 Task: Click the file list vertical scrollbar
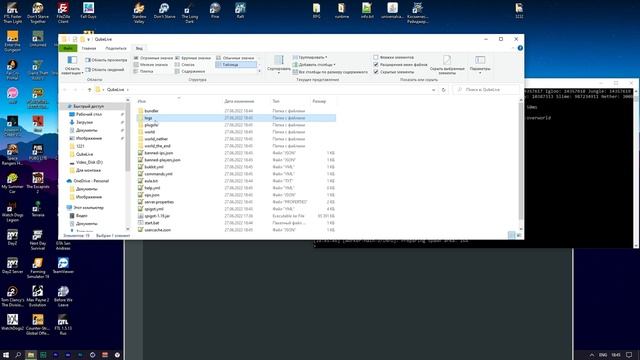(520, 161)
